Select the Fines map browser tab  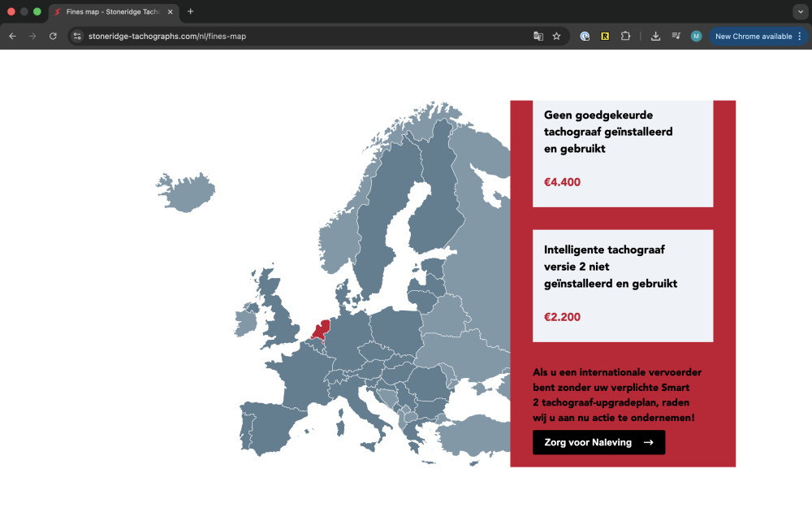110,11
